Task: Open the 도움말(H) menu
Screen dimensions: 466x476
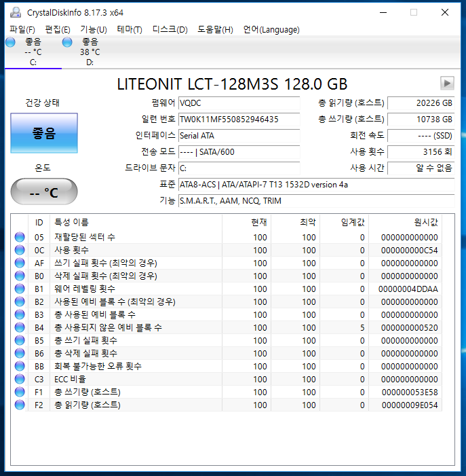Action: tap(215, 29)
